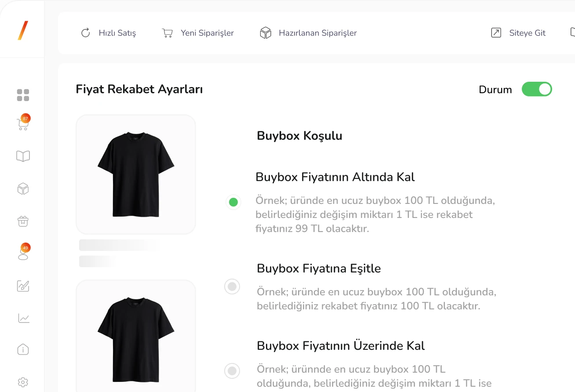
Task: Open the gift basket icon in sidebar
Action: (x=23, y=221)
